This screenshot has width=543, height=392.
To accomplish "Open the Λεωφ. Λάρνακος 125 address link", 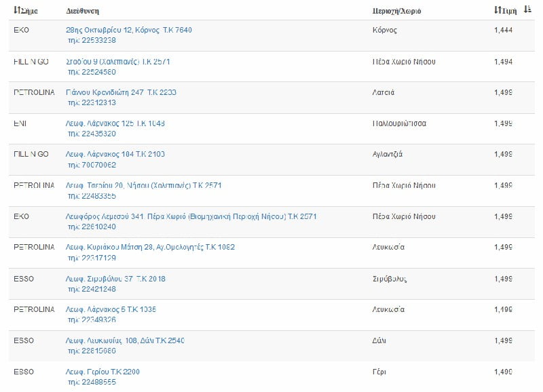I will click(115, 123).
